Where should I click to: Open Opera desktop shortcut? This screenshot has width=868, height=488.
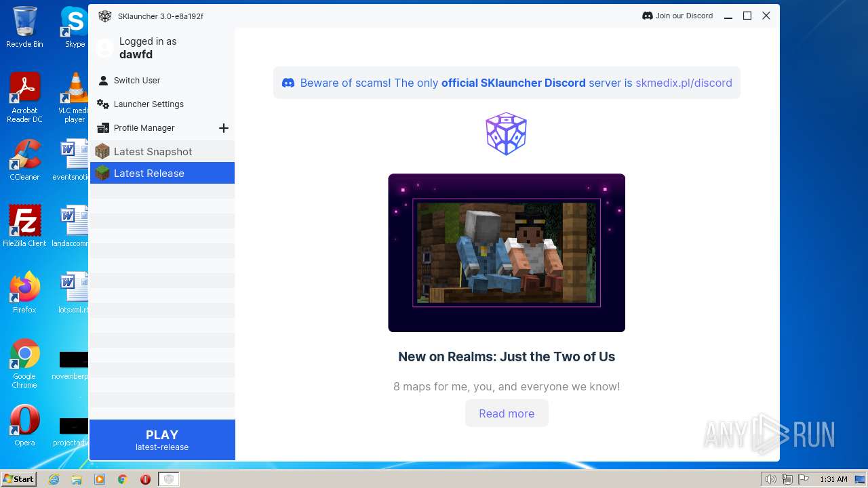24,426
